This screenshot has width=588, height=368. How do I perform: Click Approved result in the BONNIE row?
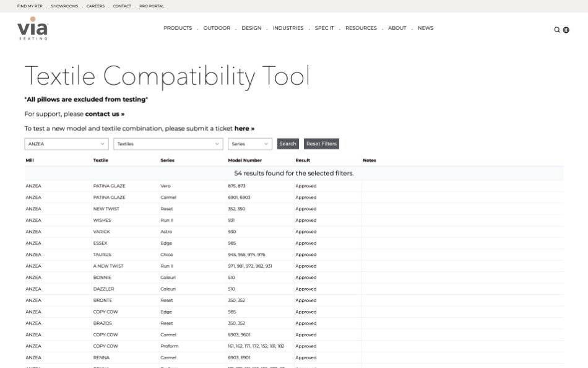(x=306, y=278)
